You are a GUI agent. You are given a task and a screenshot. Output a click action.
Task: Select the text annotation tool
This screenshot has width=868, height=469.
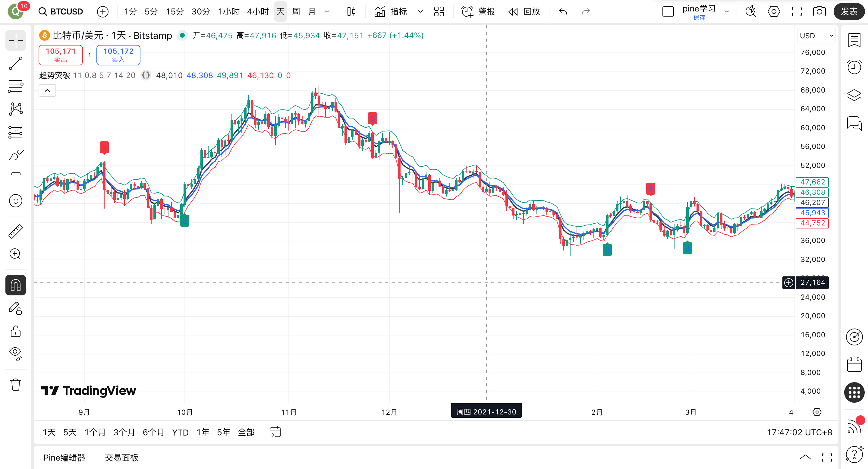(15, 178)
